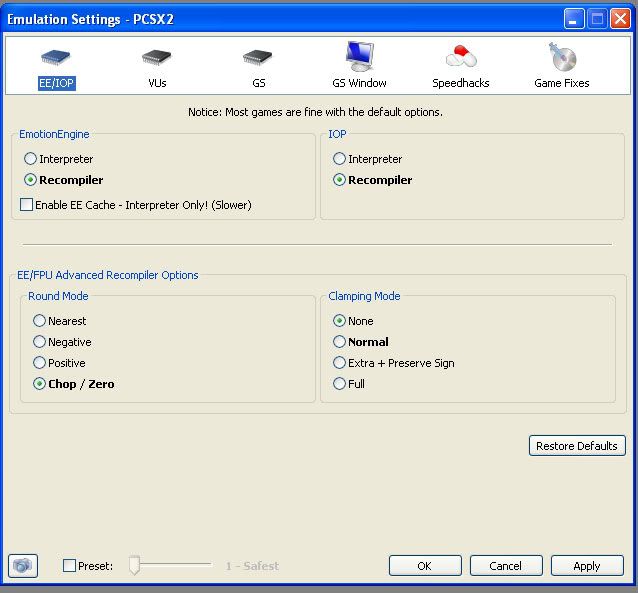
Task: Set clamping mode to Normal
Action: [361, 342]
